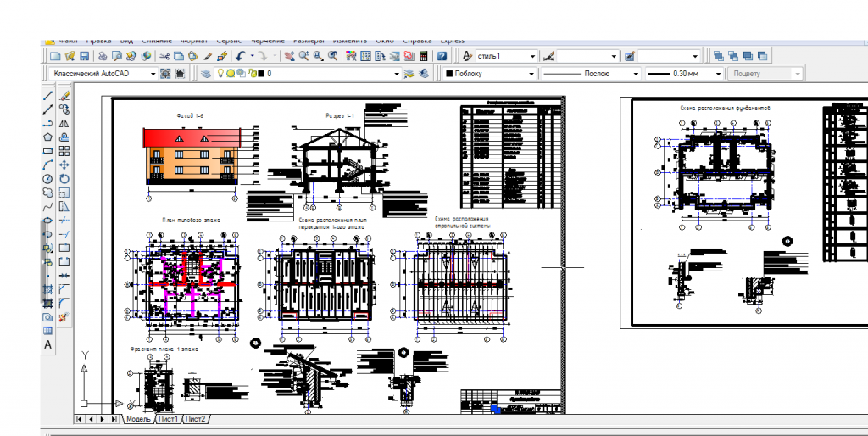Jump to first layout tab arrow

[x=79, y=419]
